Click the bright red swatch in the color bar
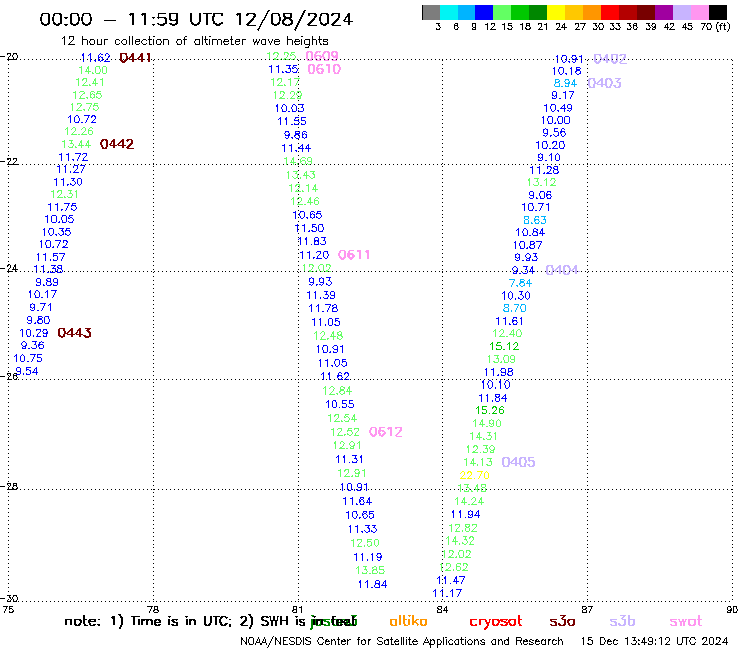This screenshot has height=650, width=740. 610,12
